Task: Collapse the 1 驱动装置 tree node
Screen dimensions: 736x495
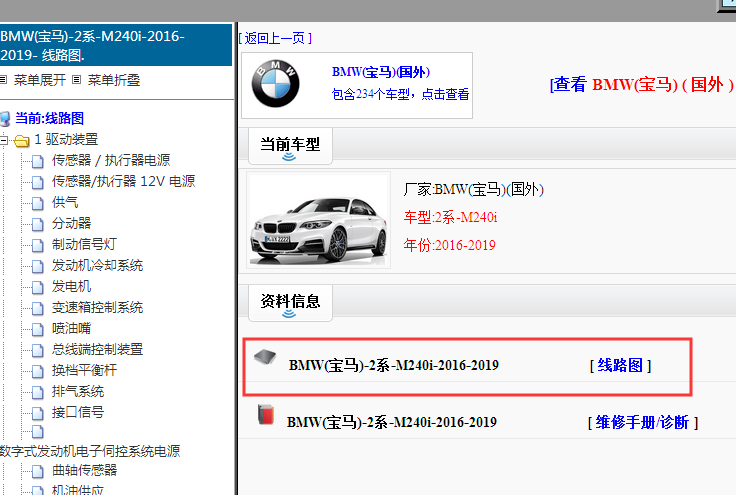Action: [4, 140]
